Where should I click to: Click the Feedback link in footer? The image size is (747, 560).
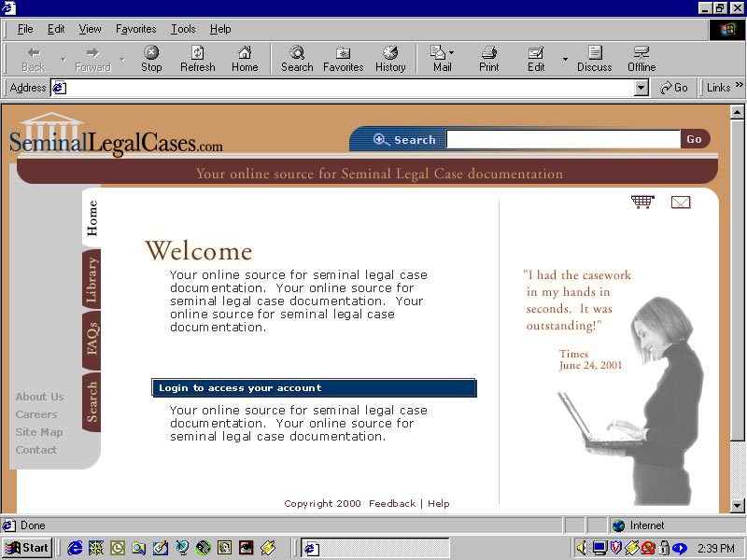click(x=392, y=504)
